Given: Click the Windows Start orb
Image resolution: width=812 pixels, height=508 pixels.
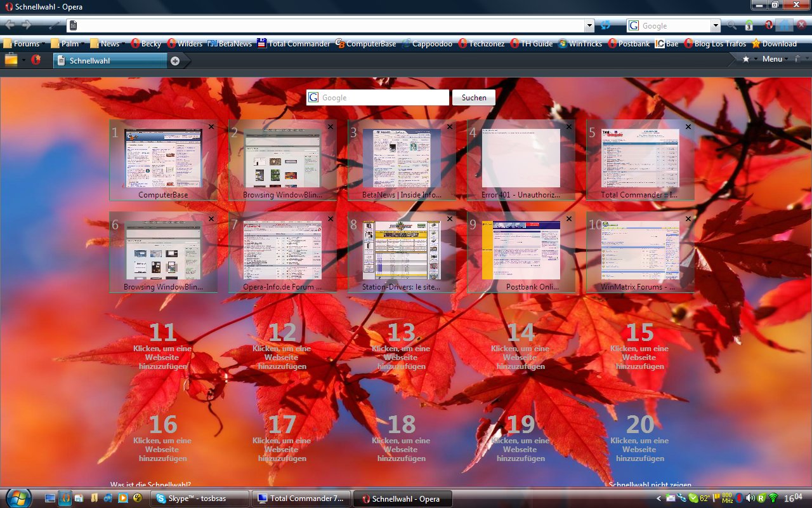Looking at the screenshot, I should 18,498.
